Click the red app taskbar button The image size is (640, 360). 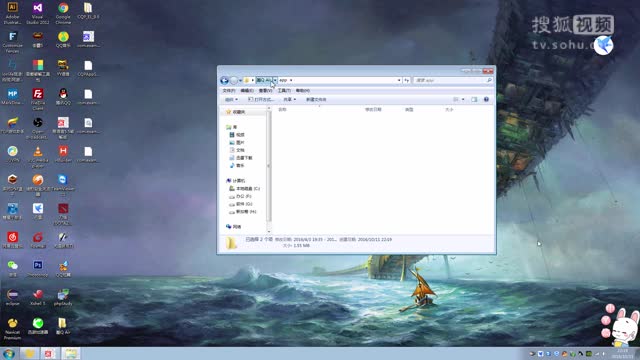coord(49,353)
